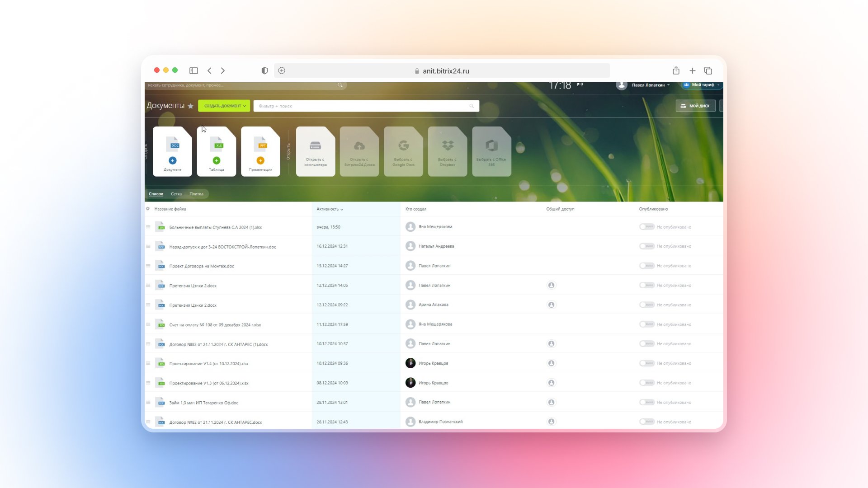Create a new Document via DOC tile
Image resolution: width=868 pixels, height=488 pixels.
(x=172, y=151)
